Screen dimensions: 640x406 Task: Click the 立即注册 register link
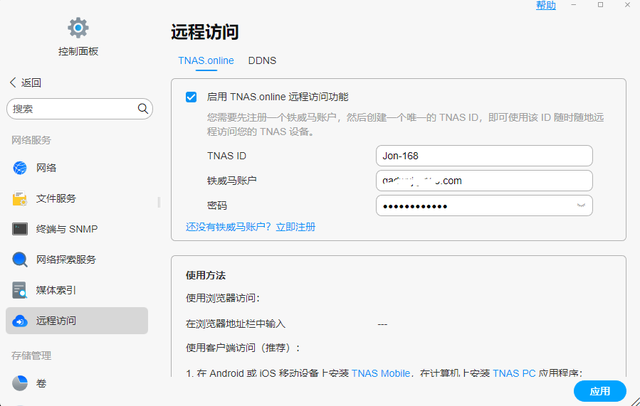point(296,227)
